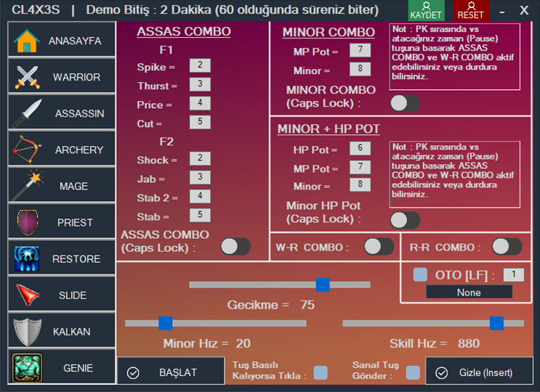540x392 pixels.
Task: Select the GENIE character icon
Action: pos(27,367)
